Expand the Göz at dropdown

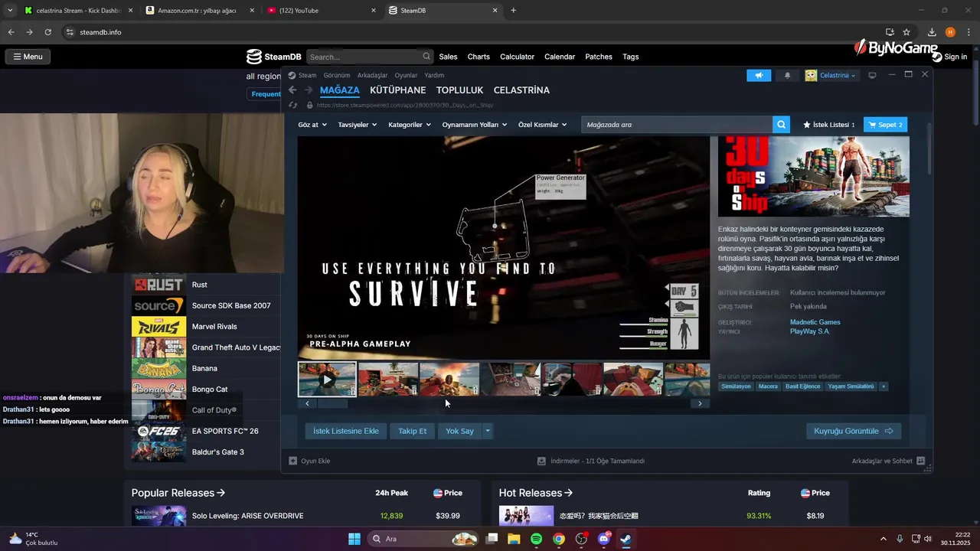coord(312,125)
